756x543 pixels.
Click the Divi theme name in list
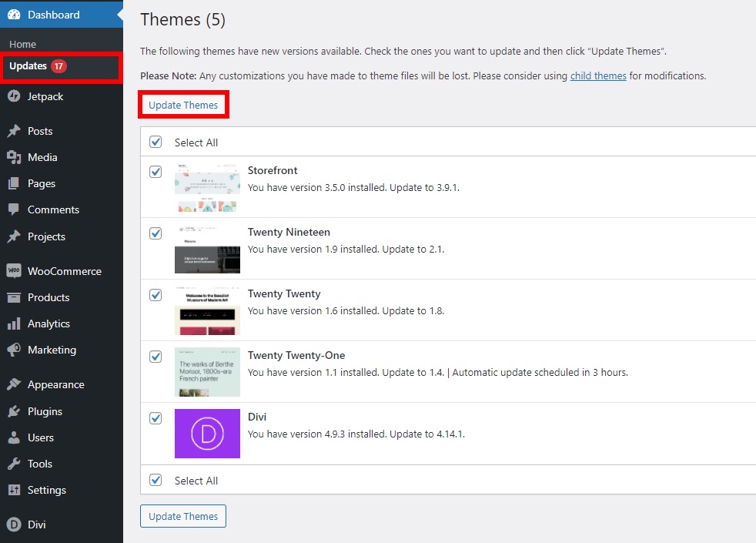(x=257, y=417)
